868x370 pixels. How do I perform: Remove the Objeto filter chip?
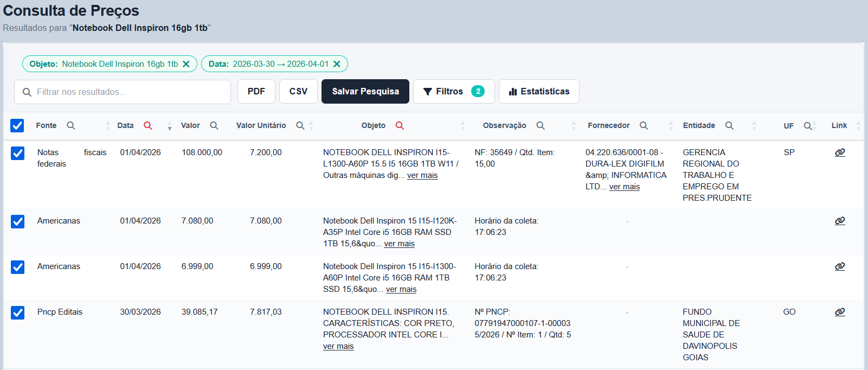tap(186, 64)
